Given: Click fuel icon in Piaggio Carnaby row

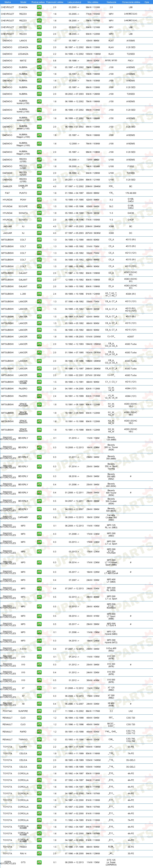Looking at the screenshot, I should coord(39,517).
